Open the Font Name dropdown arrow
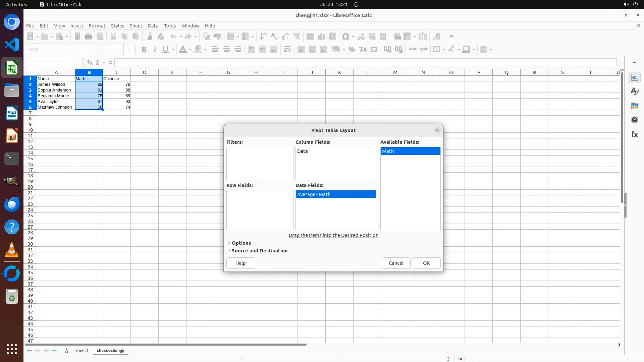 93,50
